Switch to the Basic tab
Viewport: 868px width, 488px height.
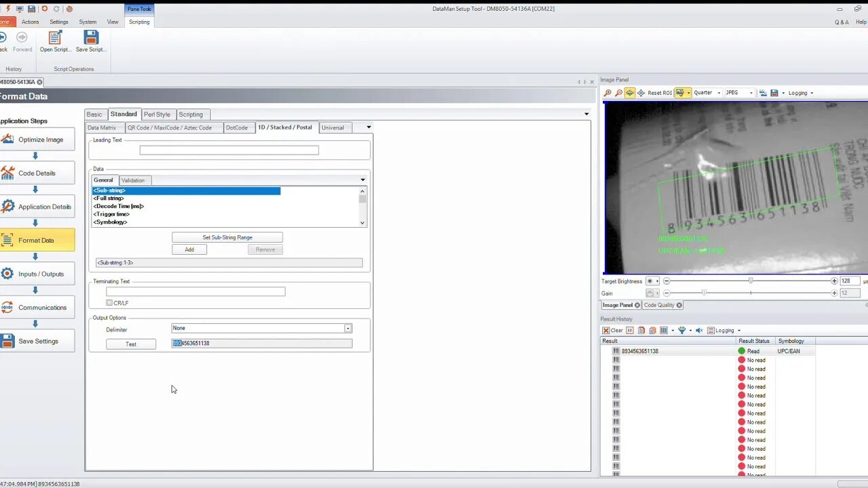click(x=94, y=115)
